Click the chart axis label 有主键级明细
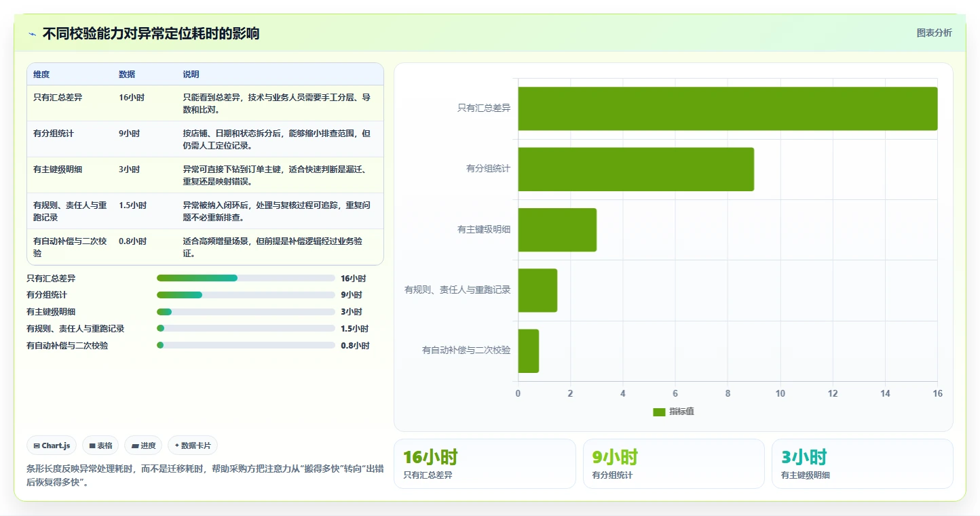980x516 pixels. (x=484, y=230)
